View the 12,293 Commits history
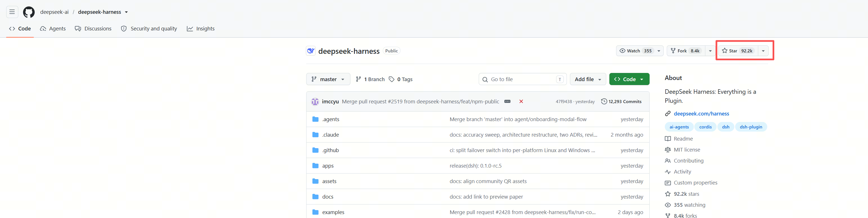The height and width of the screenshot is (218, 868). coord(621,101)
